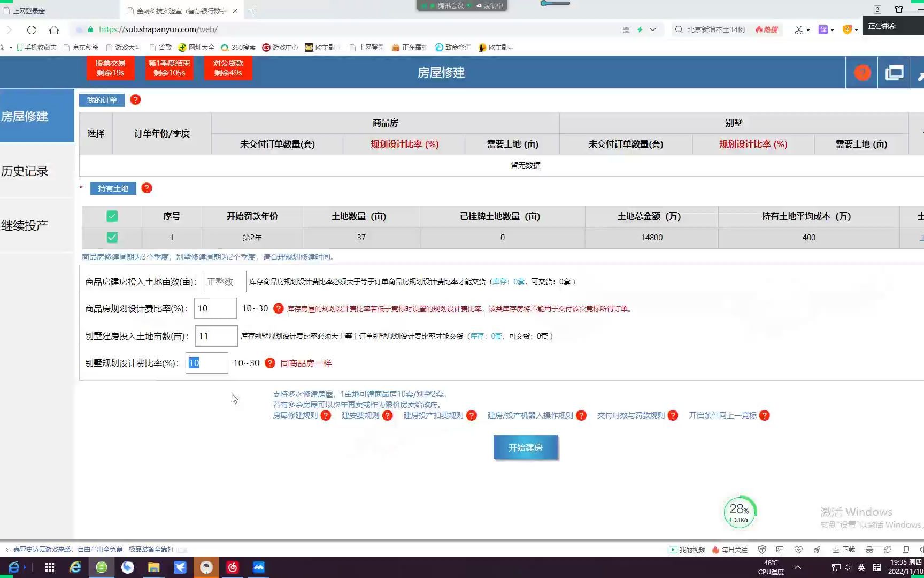
Task: Click 我的视频 in browser status bar
Action: click(687, 550)
